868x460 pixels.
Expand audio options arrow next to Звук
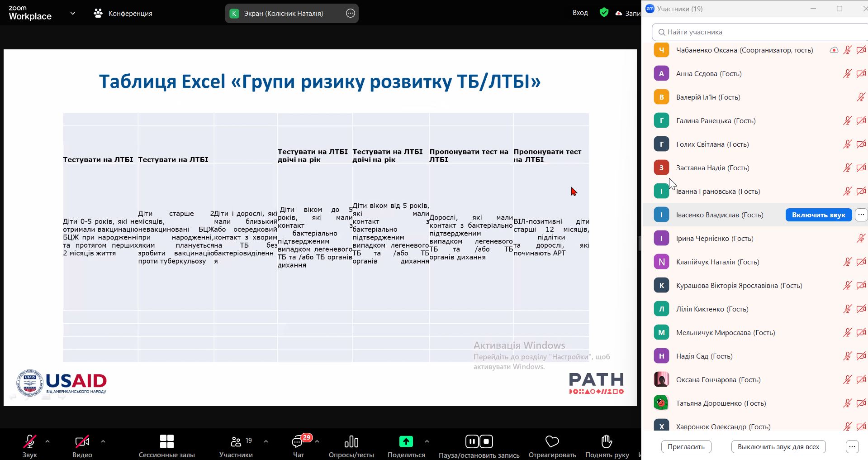click(x=47, y=441)
